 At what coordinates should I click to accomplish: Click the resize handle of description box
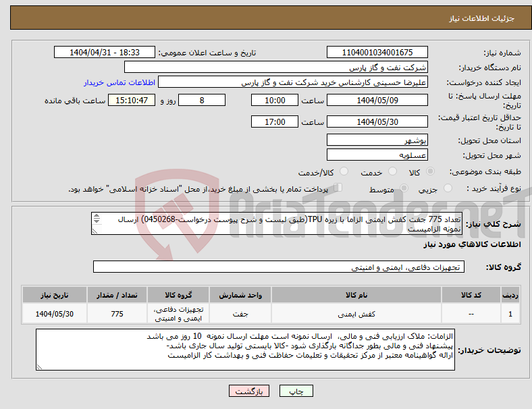coord(95,231)
